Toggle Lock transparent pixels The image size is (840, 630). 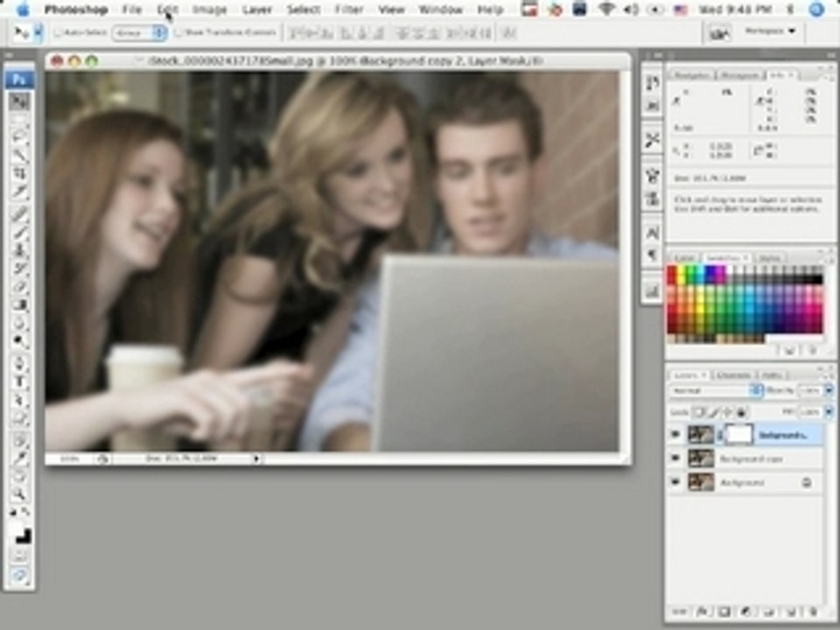tap(698, 412)
